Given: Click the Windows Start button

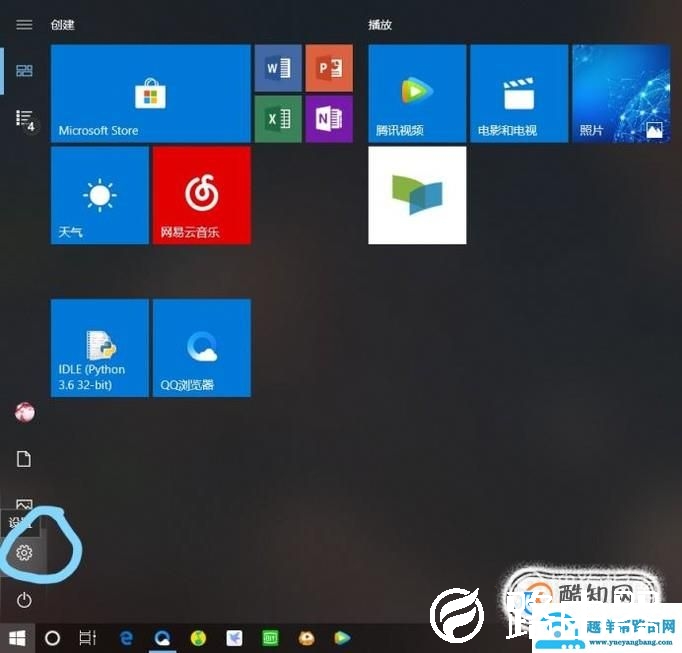Looking at the screenshot, I should tap(17, 638).
